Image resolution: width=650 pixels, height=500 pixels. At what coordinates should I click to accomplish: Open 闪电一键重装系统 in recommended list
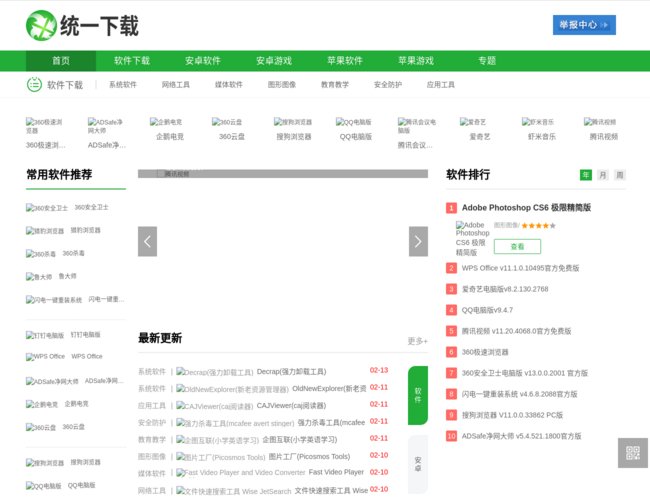75,299
